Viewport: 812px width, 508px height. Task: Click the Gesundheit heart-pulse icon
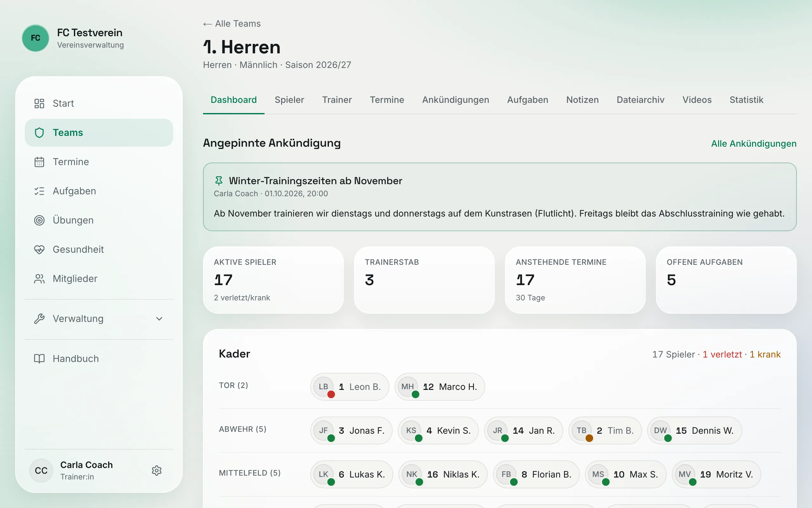tap(39, 250)
